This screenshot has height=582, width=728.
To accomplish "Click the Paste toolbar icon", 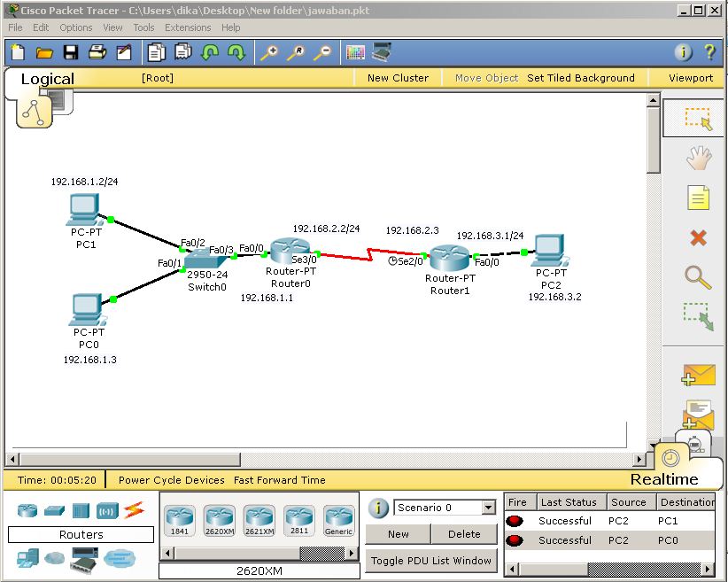I will click(183, 52).
